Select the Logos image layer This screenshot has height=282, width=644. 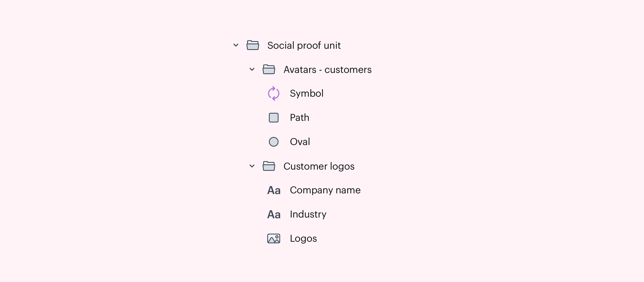[303, 238]
